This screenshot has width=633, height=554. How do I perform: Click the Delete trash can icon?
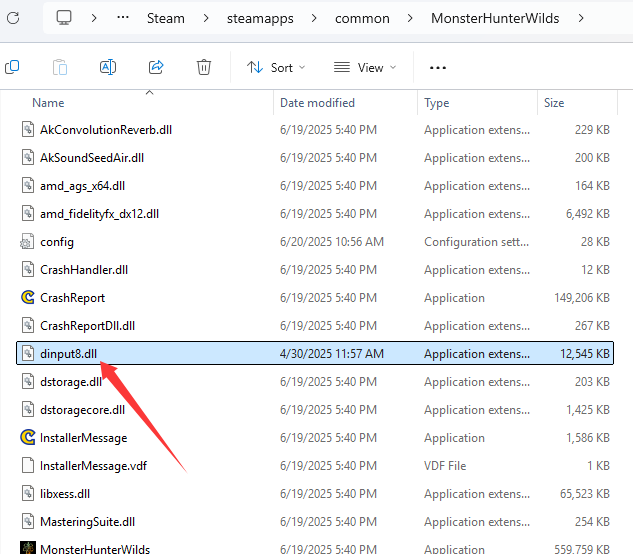click(204, 67)
